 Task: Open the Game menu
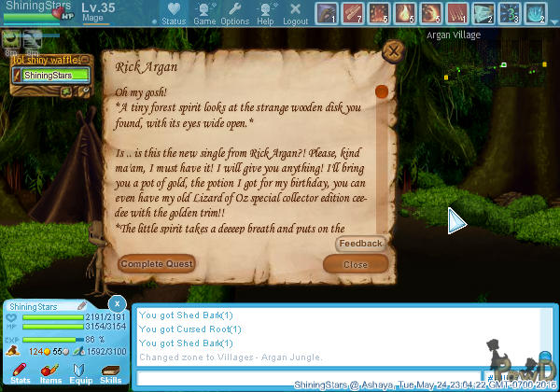click(204, 12)
